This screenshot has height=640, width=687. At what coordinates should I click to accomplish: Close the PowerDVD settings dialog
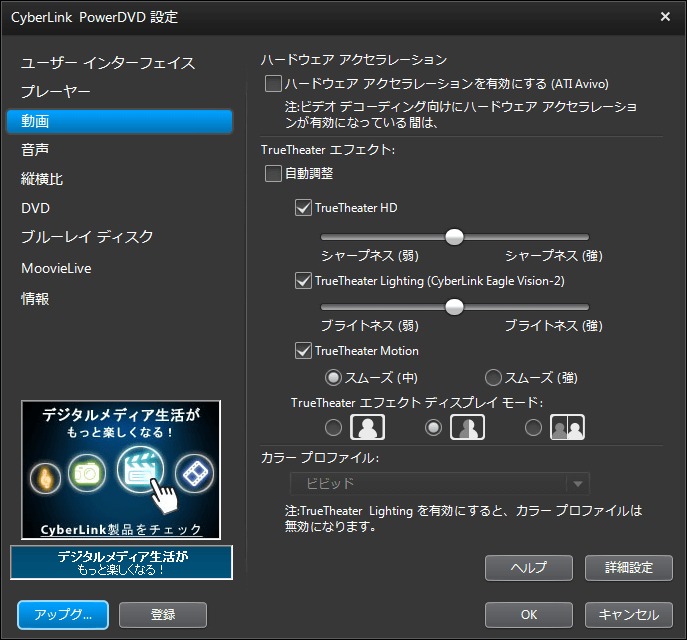tap(665, 17)
